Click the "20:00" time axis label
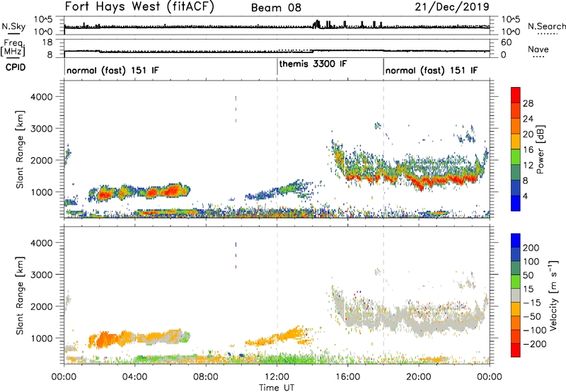 419,377
